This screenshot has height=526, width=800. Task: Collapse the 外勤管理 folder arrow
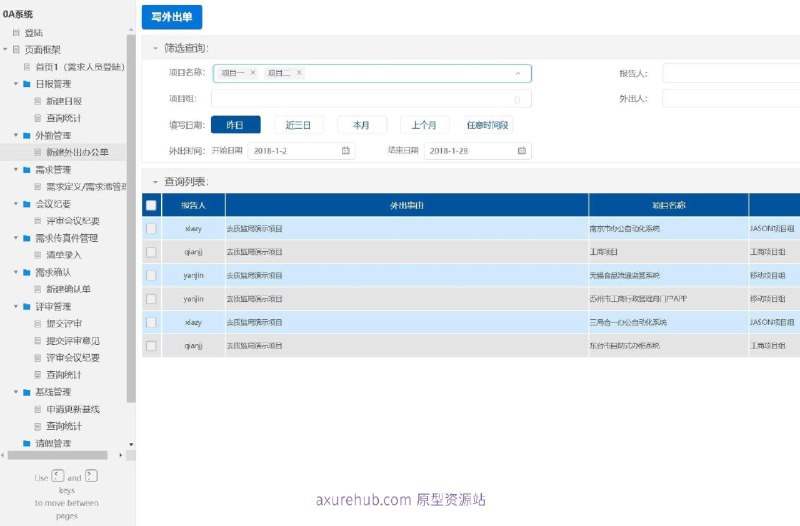click(16, 135)
